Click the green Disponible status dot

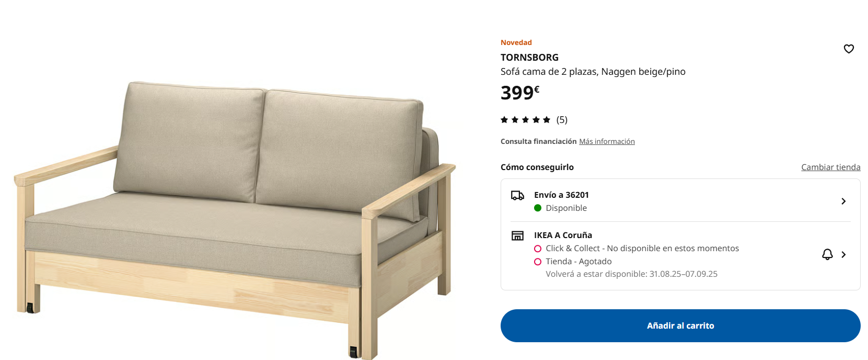coord(538,208)
